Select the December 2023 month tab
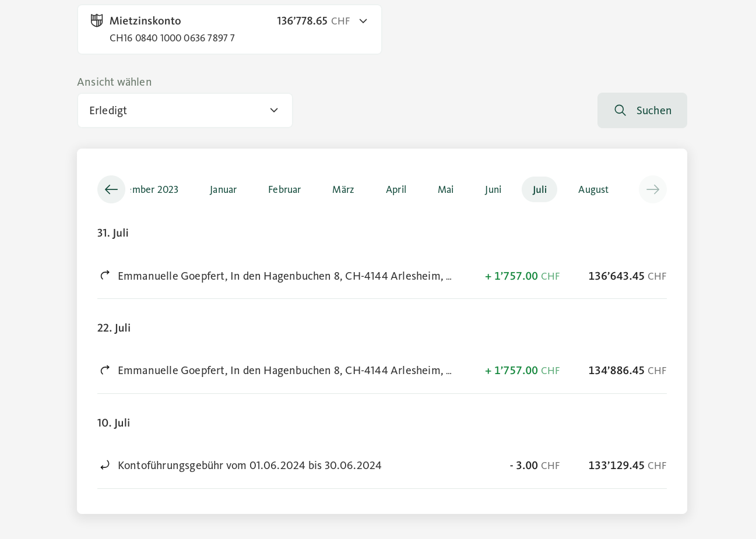This screenshot has height=539, width=756. pos(154,189)
